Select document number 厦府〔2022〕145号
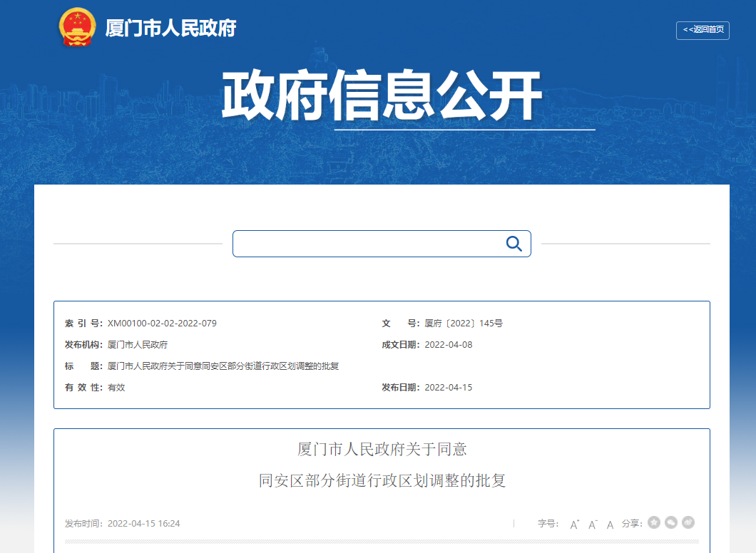The image size is (756, 553). click(x=464, y=324)
